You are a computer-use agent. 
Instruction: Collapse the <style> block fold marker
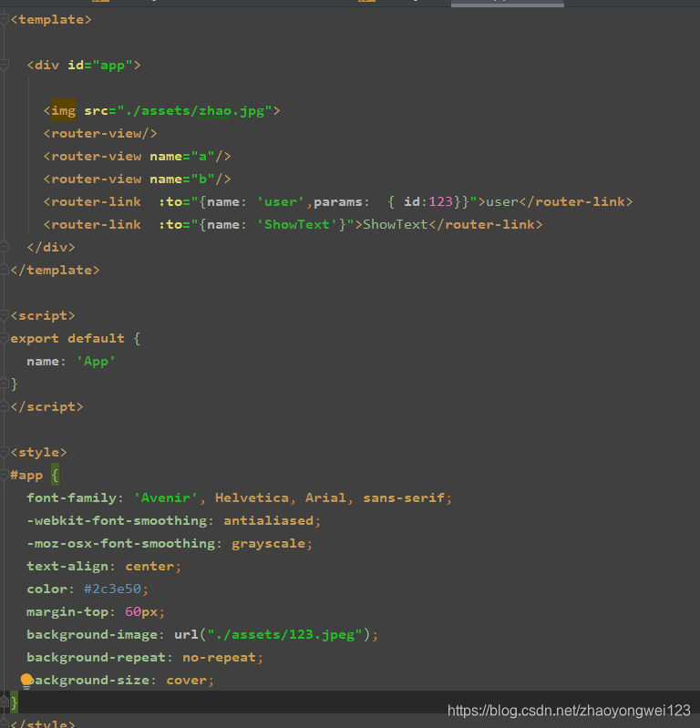click(5, 452)
